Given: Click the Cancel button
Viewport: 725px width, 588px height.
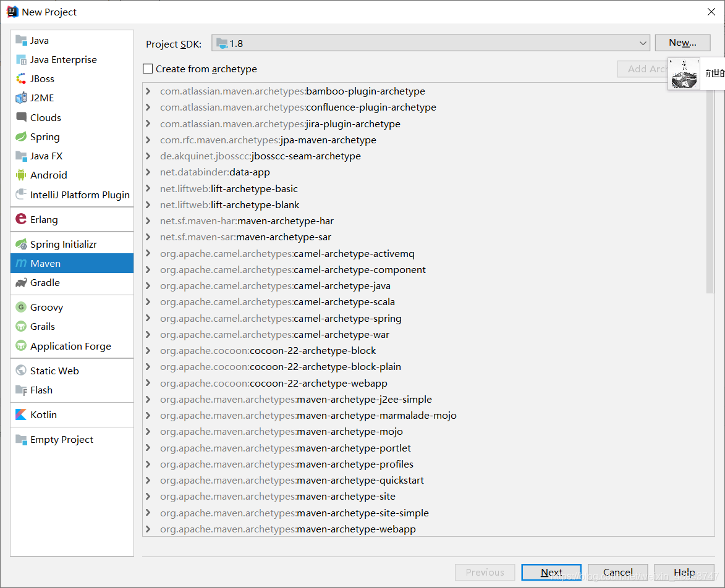Looking at the screenshot, I should coord(617,573).
